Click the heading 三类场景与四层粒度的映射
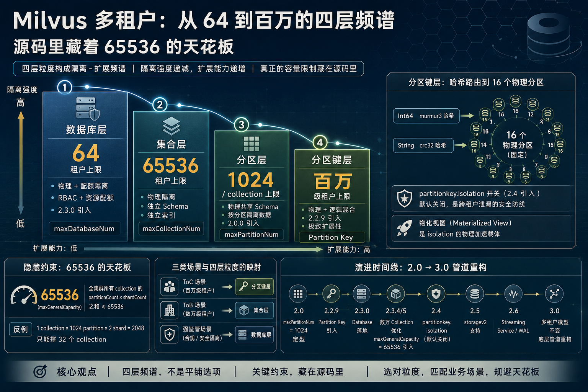Screen dimensions: 588x392 [x=216, y=267]
